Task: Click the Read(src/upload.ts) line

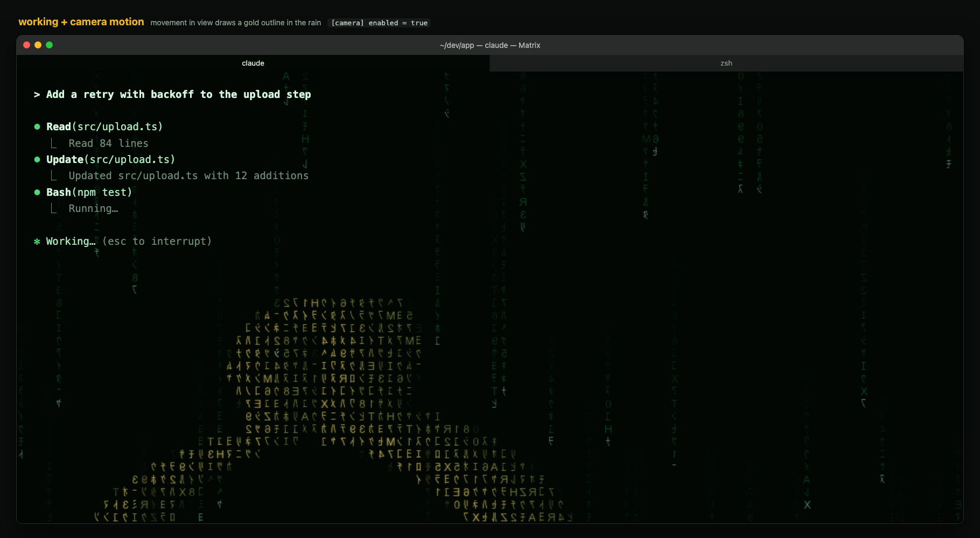Action: pos(104,127)
